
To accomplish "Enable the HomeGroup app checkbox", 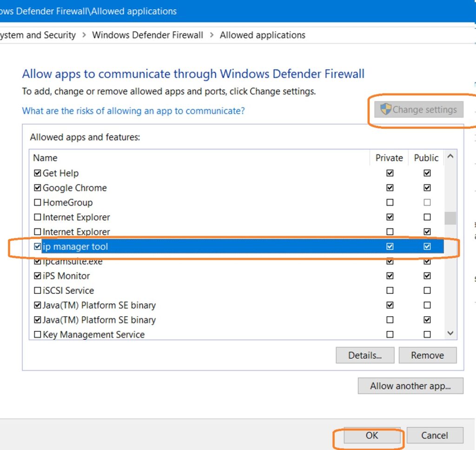I will click(38, 203).
